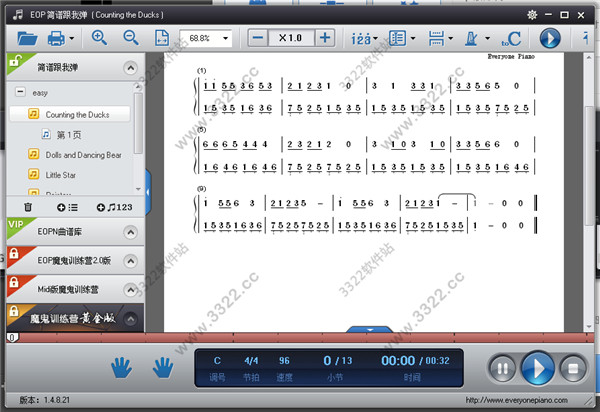Click the red lock icon on EOP魔鬼训练营2.0版
The width and height of the screenshot is (600, 412).
pos(14,253)
